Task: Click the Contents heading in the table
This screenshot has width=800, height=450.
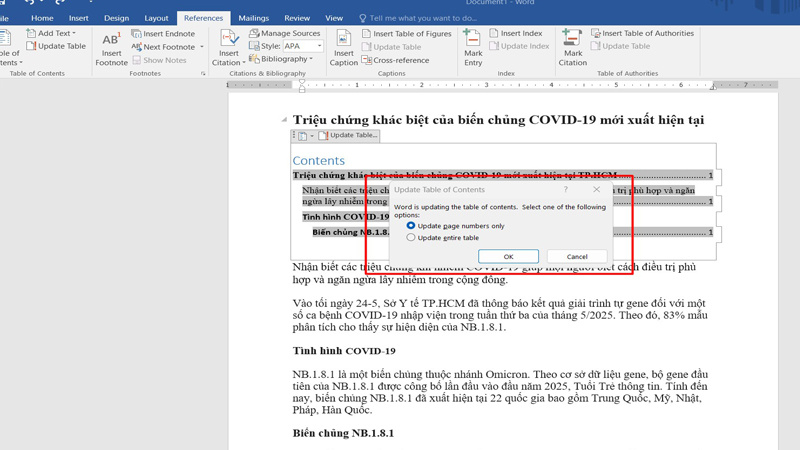Action: 318,161
